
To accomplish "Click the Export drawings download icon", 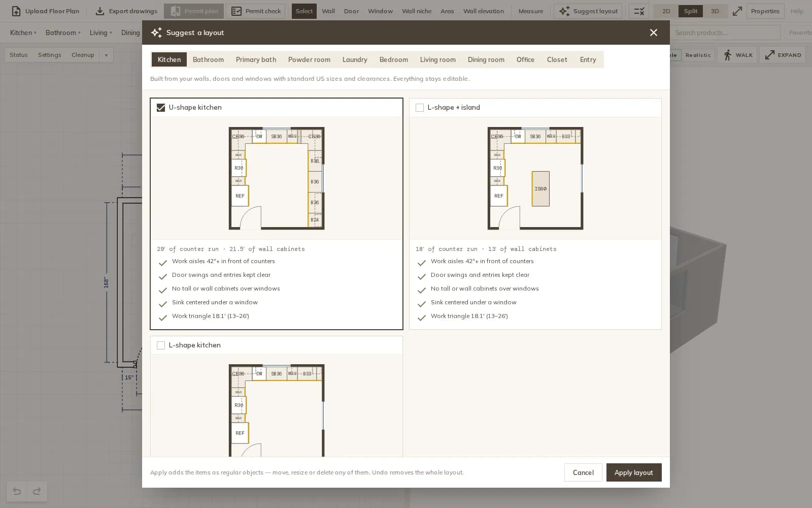I will pyautogui.click(x=100, y=11).
